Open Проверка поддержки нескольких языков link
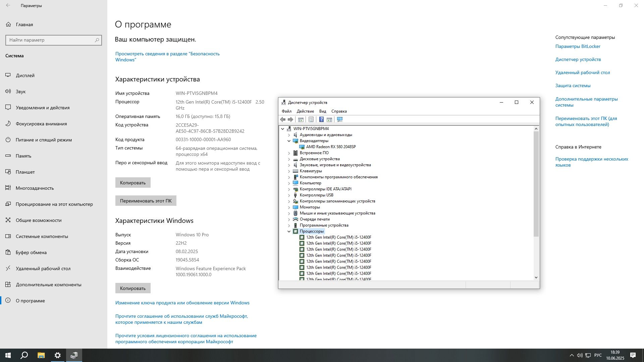This screenshot has height=362, width=644. pos(592,162)
